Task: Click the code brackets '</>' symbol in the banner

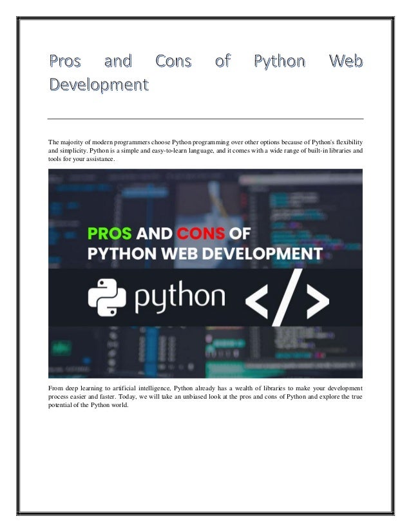Action: tap(287, 298)
